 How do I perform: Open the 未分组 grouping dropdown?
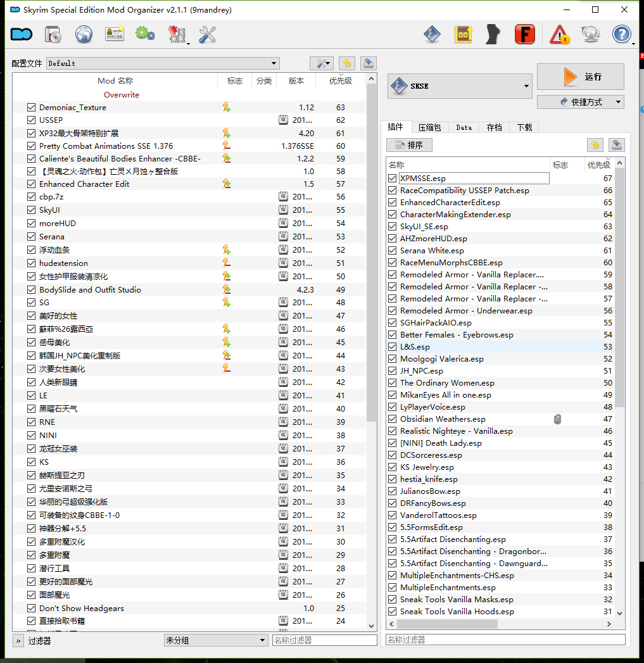(216, 640)
